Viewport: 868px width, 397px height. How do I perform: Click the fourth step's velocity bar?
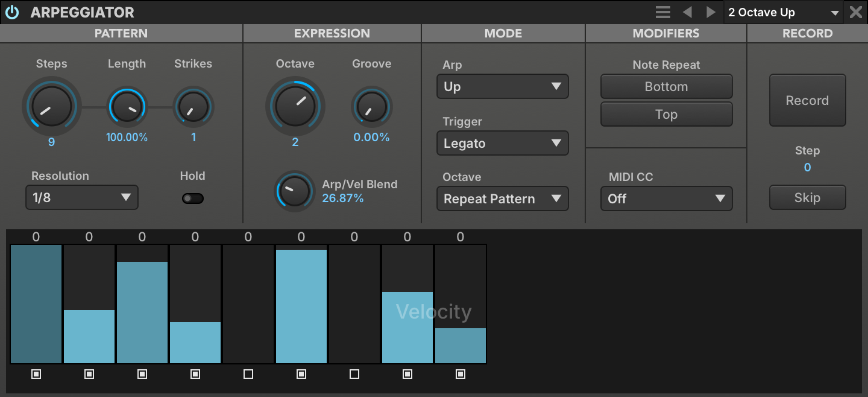point(195,304)
